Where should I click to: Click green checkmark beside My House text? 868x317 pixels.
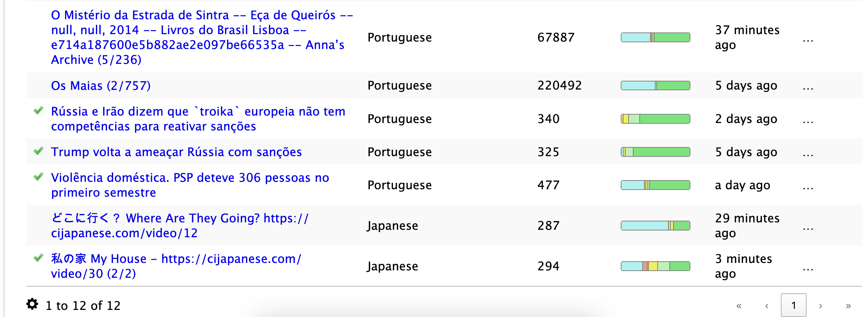[x=39, y=258]
